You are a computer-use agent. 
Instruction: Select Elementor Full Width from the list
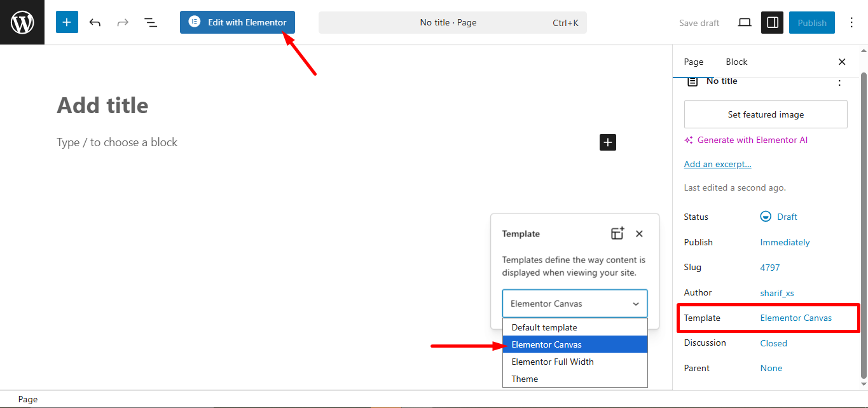(x=553, y=361)
